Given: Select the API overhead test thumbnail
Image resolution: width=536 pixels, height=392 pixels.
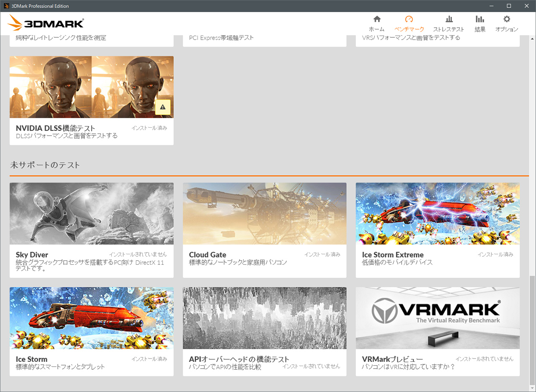Looking at the screenshot, I should click(265, 318).
